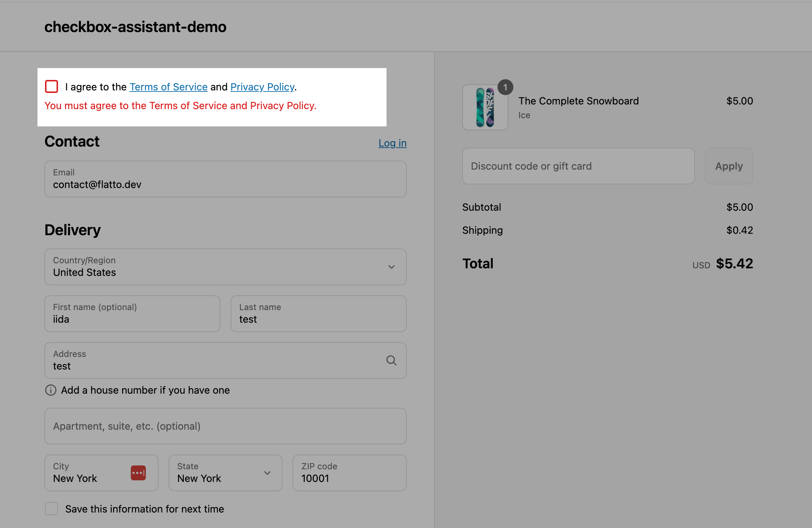Click the quantity badge on snowboard image

click(x=505, y=87)
